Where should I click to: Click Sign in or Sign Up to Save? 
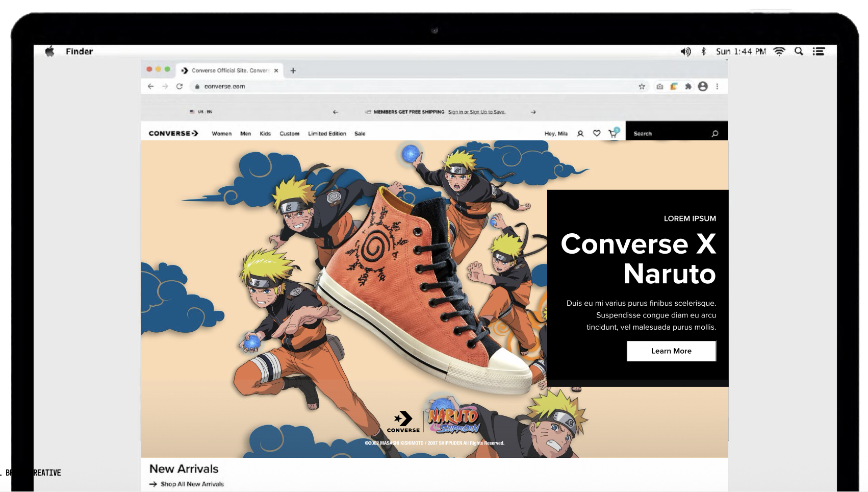point(477,112)
